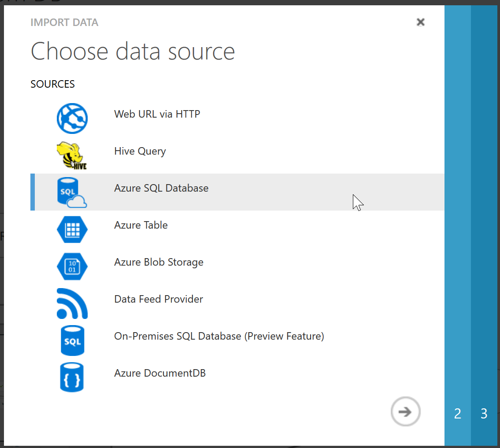Click the Azure SQL Database cloud icon

72,193
